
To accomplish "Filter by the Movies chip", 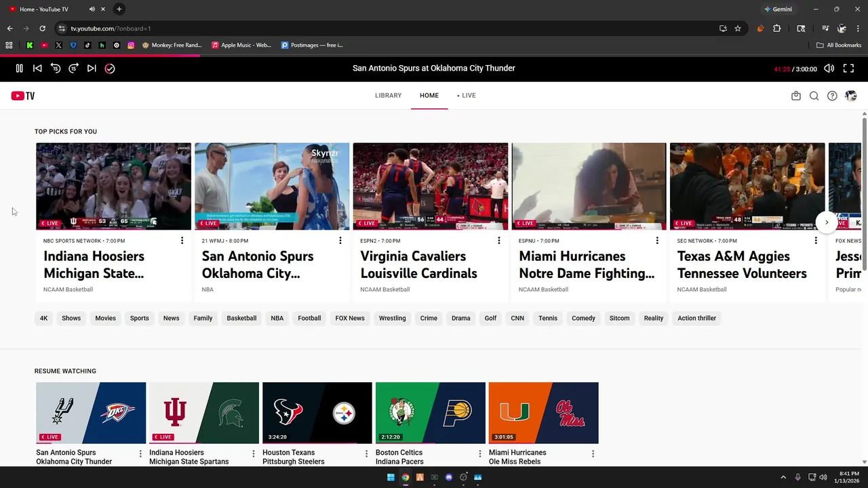I will [x=105, y=318].
